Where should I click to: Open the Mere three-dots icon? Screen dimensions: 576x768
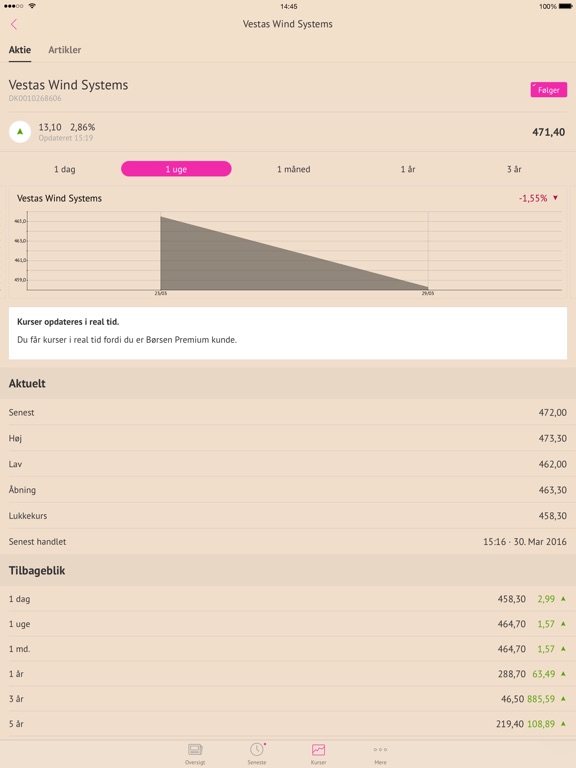click(380, 749)
